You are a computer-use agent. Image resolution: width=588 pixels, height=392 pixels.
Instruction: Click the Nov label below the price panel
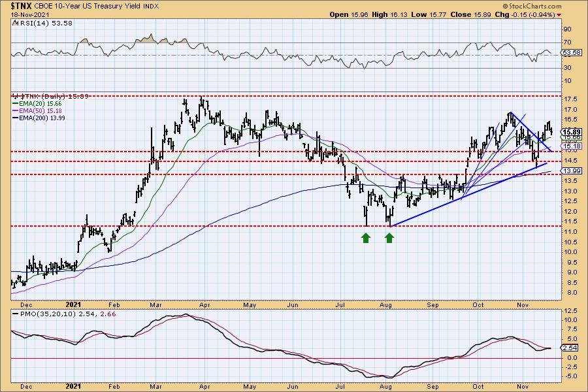click(x=523, y=305)
